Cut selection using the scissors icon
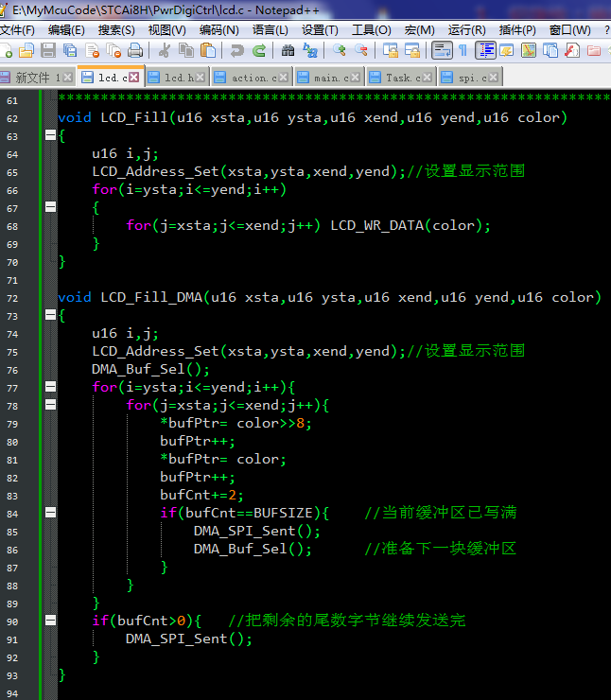Screen dimensions: 611x700 [x=165, y=50]
